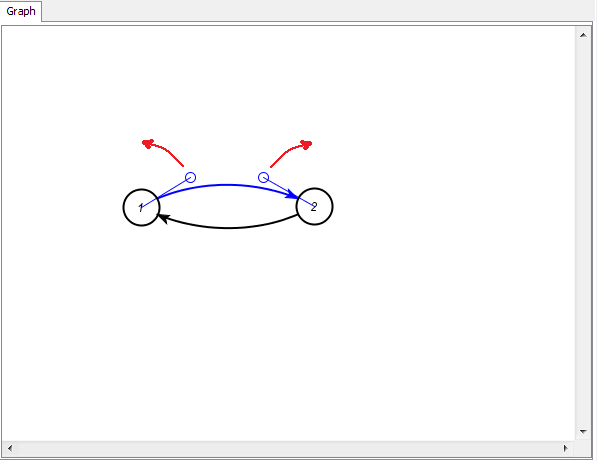Click the black arrowhead at node 1
The image size is (597, 461).
click(x=163, y=219)
